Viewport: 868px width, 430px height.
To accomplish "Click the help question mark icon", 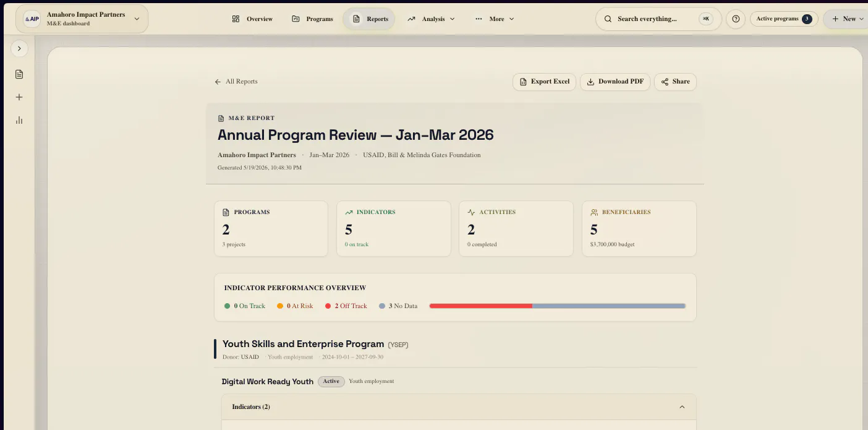I will tap(736, 19).
